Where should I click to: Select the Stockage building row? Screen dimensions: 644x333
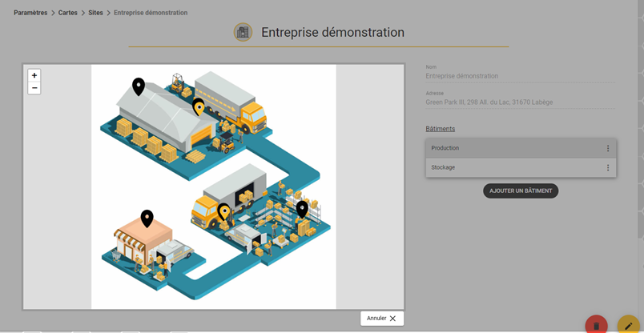coord(521,167)
